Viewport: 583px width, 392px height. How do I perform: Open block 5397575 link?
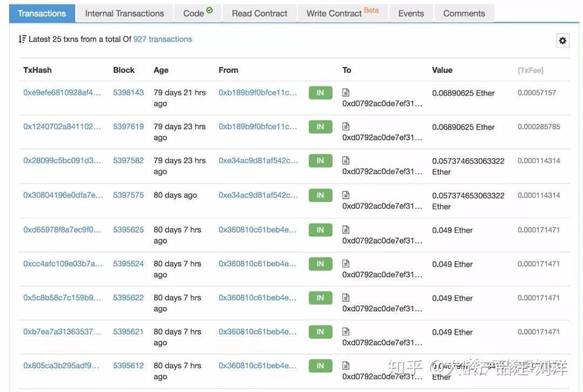pos(128,195)
